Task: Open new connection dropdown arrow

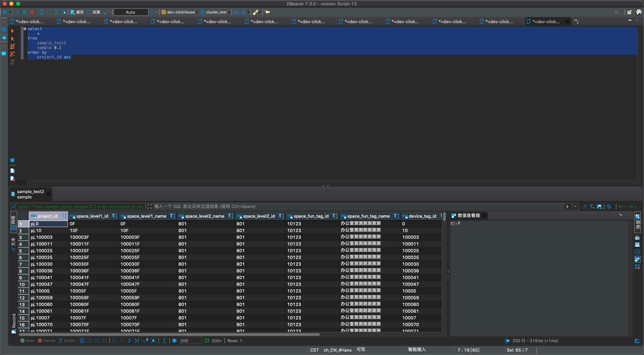Action: [x=10, y=12]
